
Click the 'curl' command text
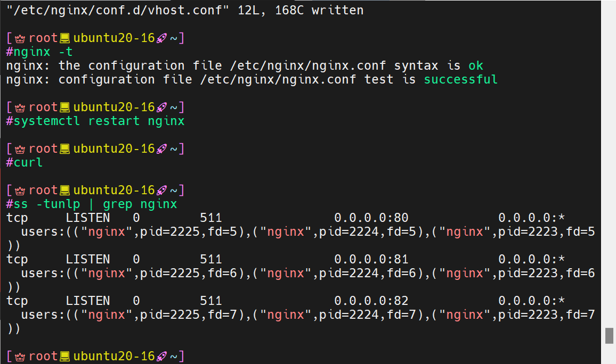point(28,162)
